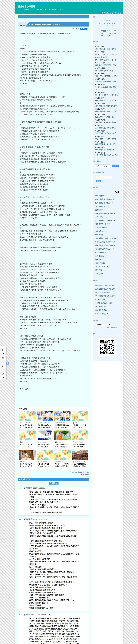Click 痞客邦 link under post
Screen dimensions: 138x644
80,472
